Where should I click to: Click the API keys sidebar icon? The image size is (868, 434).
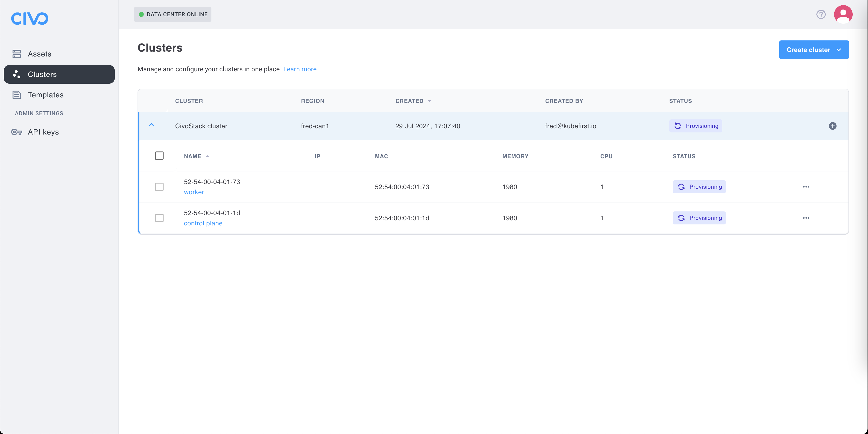16,132
